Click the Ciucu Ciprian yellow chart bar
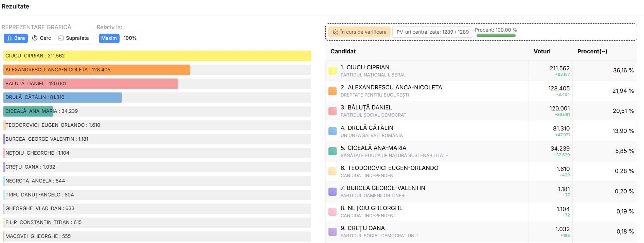644x243 pixels. coord(157,56)
